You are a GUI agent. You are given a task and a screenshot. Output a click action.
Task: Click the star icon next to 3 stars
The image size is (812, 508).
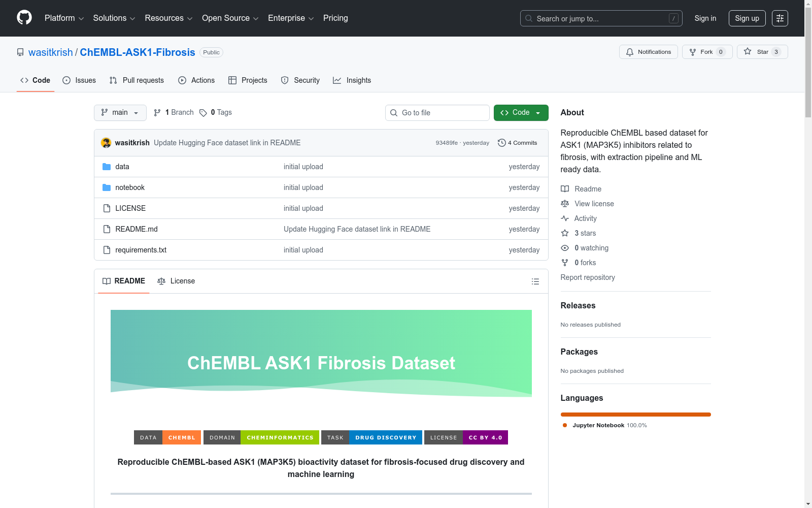(x=565, y=233)
